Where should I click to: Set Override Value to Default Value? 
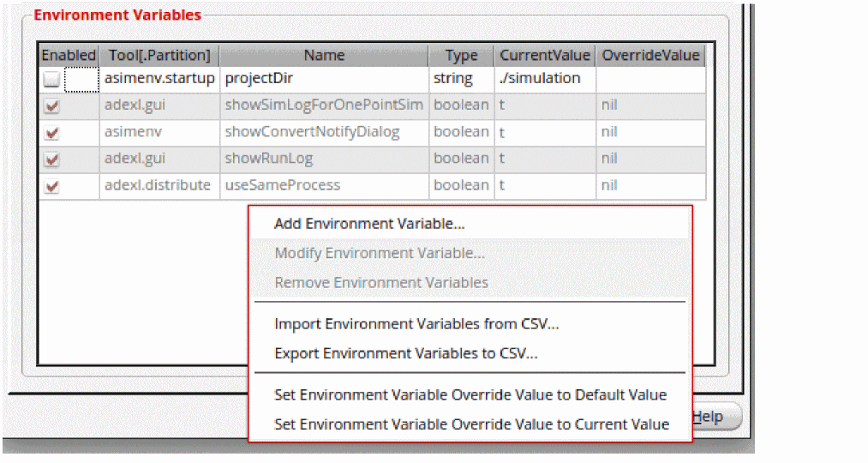470,395
